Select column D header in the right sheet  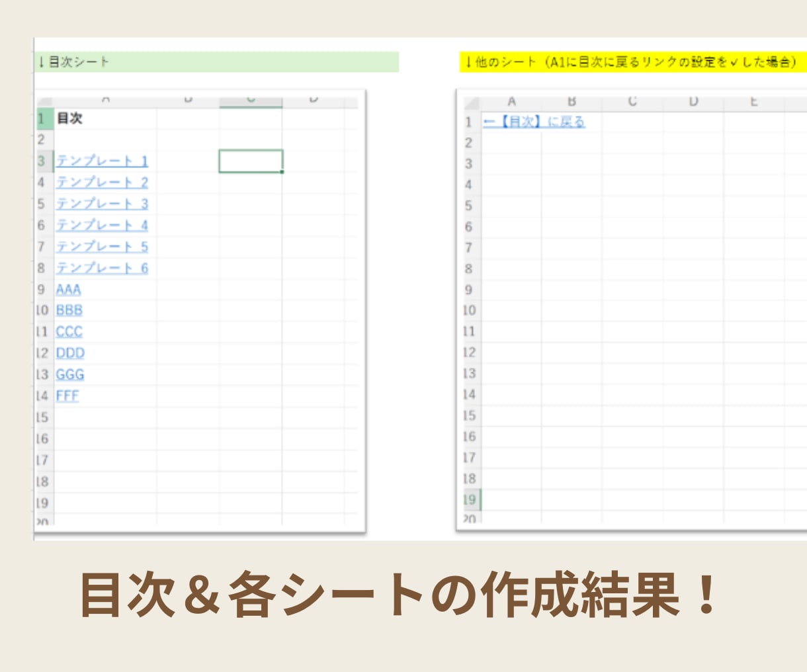[x=693, y=102]
